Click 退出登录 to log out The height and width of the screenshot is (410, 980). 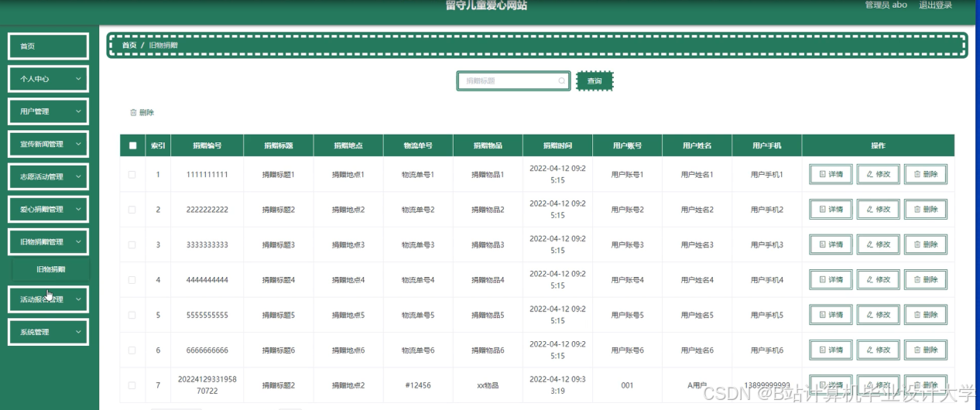pos(935,5)
